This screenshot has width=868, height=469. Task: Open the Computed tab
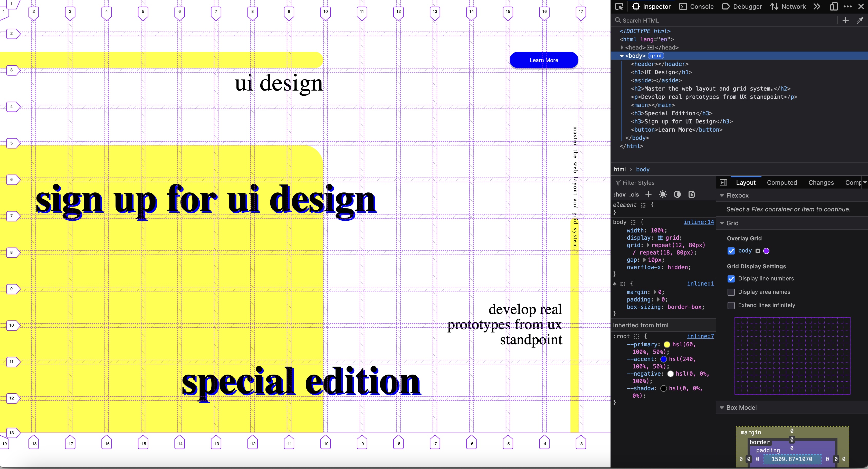coord(782,182)
